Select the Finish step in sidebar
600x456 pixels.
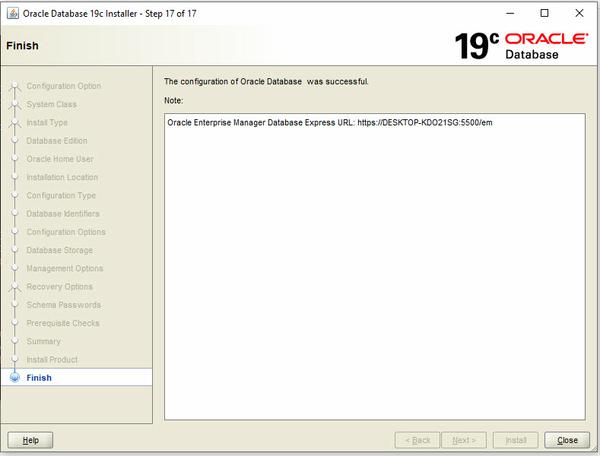coord(39,378)
